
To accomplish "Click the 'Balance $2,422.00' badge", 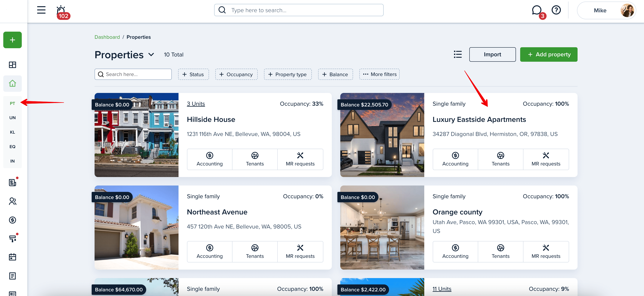I will 363,290.
